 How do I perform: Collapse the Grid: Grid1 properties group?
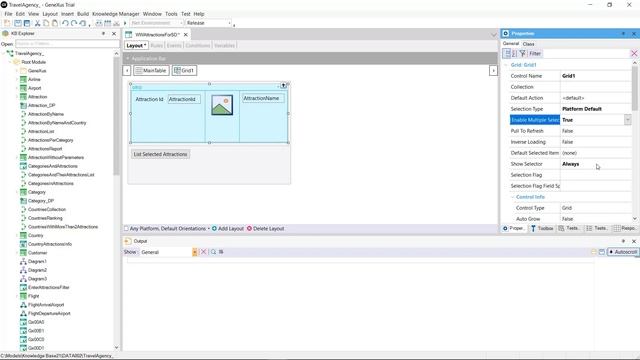(x=506, y=65)
